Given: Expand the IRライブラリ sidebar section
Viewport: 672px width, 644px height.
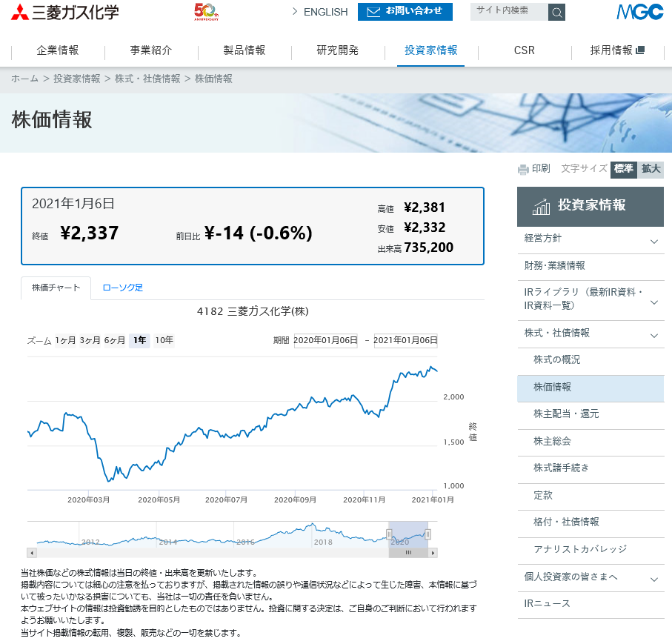Looking at the screenshot, I should pos(654,302).
